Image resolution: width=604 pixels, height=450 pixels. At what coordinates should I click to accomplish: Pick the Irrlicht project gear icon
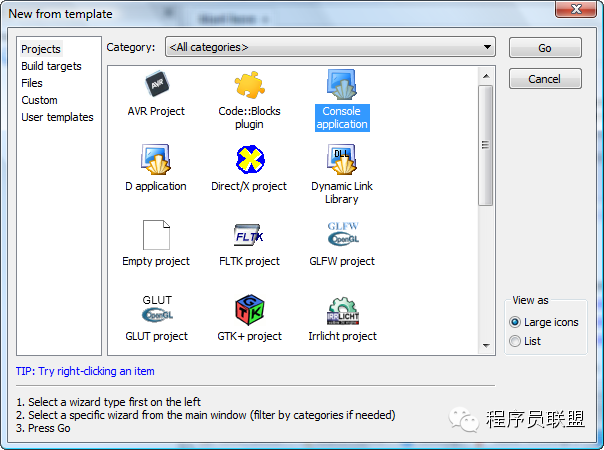[x=343, y=311]
